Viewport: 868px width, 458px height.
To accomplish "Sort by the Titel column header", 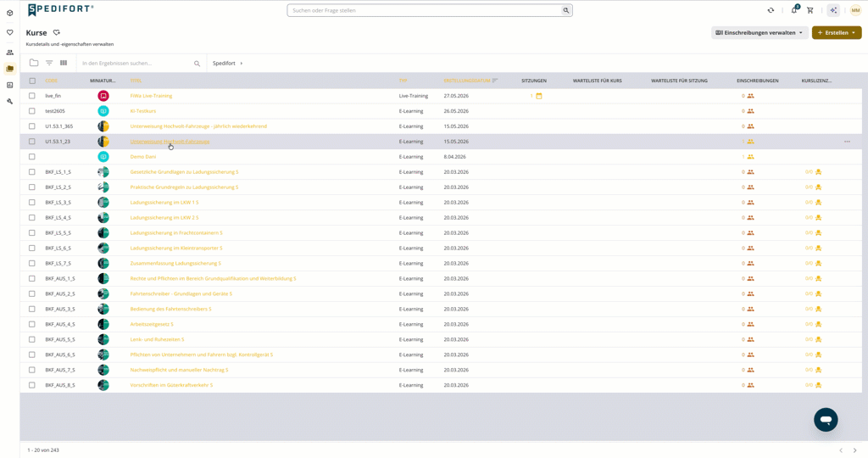I will (136, 81).
